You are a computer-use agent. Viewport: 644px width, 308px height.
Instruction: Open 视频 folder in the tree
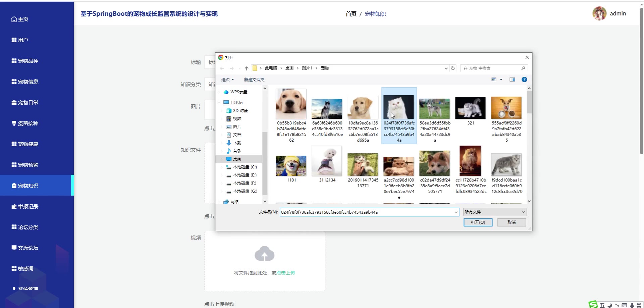234,119
